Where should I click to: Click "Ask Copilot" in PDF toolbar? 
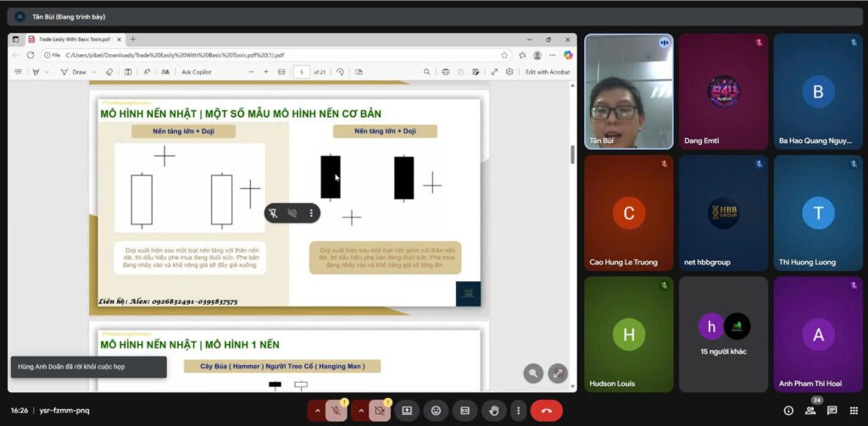(x=196, y=72)
